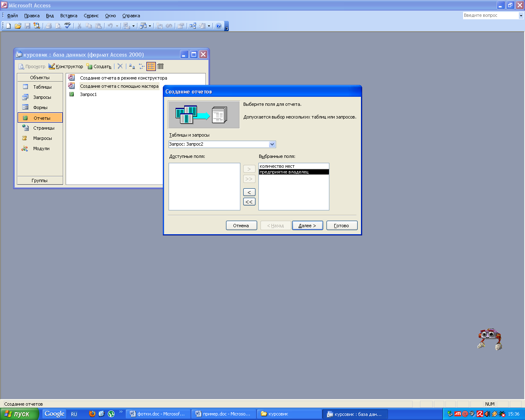Expand the New Object dropdown arrow
The image size is (525, 420).
[x=209, y=26]
